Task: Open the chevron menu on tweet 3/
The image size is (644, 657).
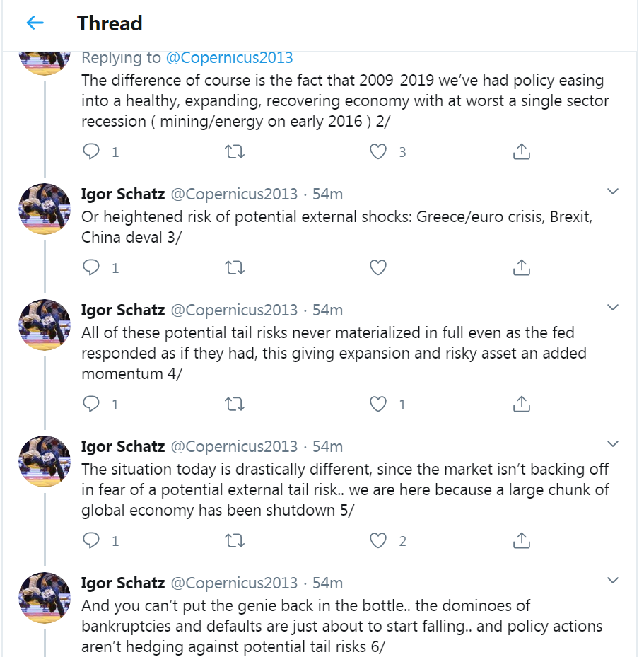Action: click(613, 192)
